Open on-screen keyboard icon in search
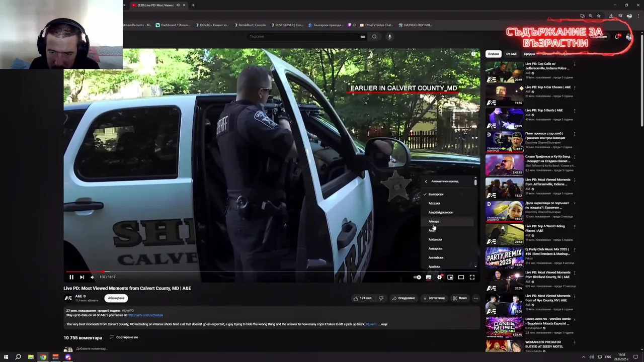This screenshot has width=644, height=362. [x=363, y=36]
